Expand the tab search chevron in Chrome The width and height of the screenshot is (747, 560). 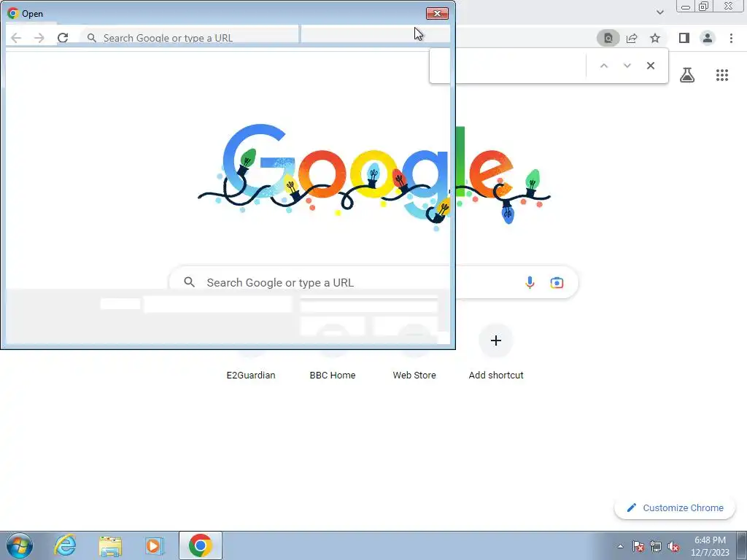[659, 12]
